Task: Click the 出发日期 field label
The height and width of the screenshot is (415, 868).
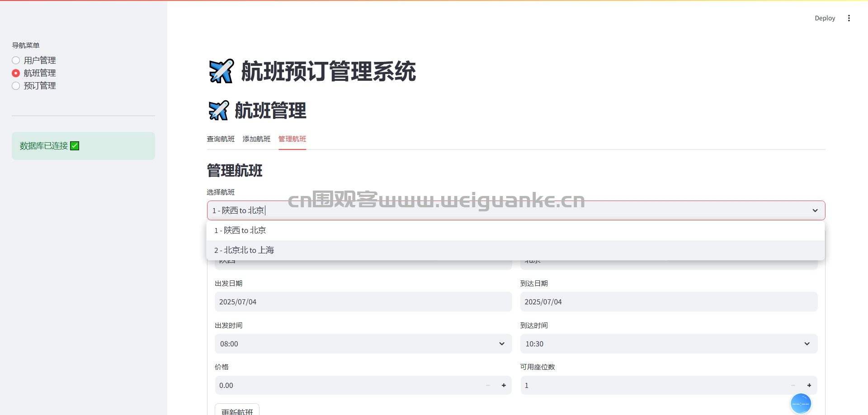Action: [229, 283]
